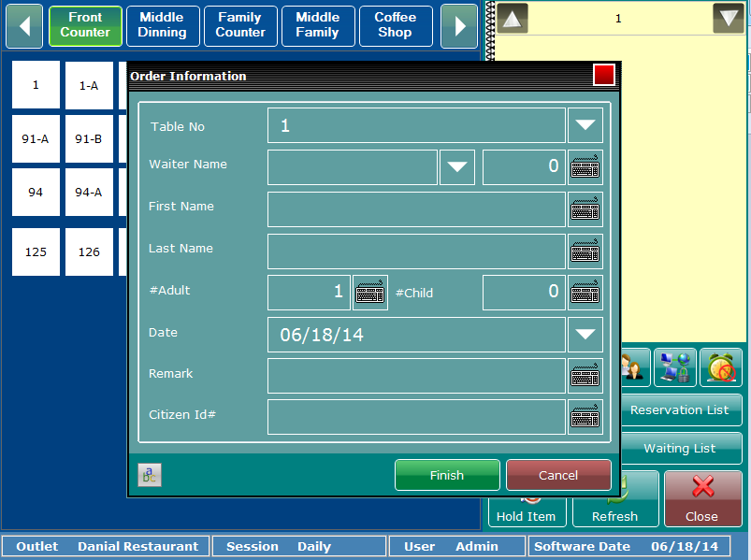
Task: Click the Hold Item button
Action: point(527,512)
